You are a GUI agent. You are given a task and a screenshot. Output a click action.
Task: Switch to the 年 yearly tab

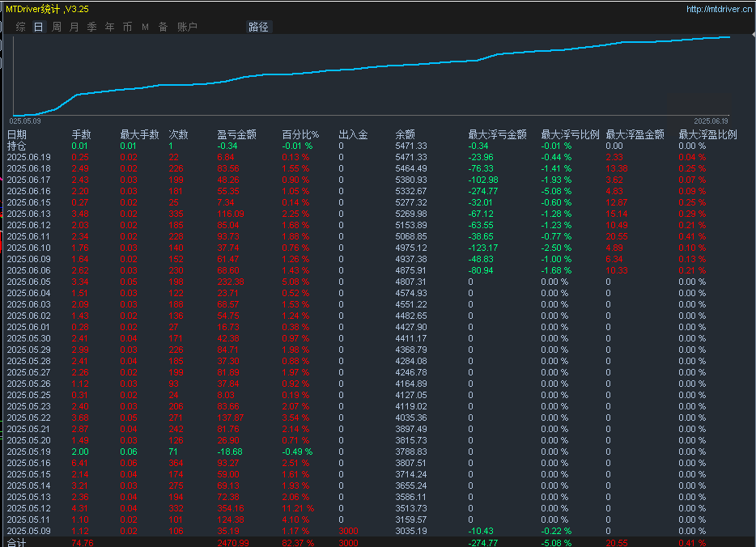pos(109,27)
